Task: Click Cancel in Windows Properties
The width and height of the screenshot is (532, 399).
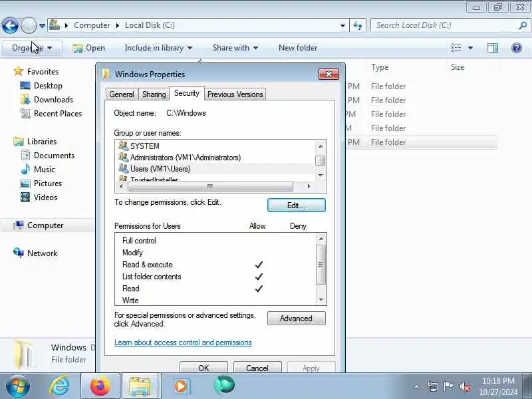Action: pyautogui.click(x=257, y=368)
